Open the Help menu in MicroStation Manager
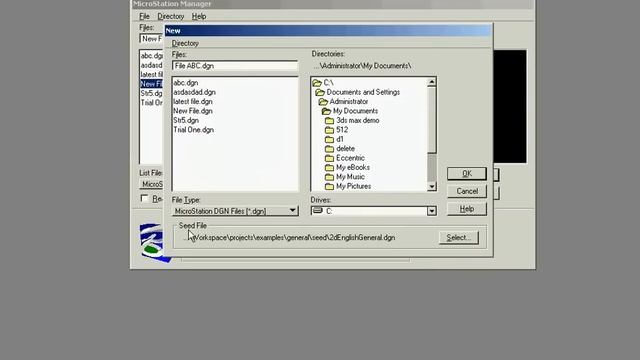 click(x=199, y=16)
